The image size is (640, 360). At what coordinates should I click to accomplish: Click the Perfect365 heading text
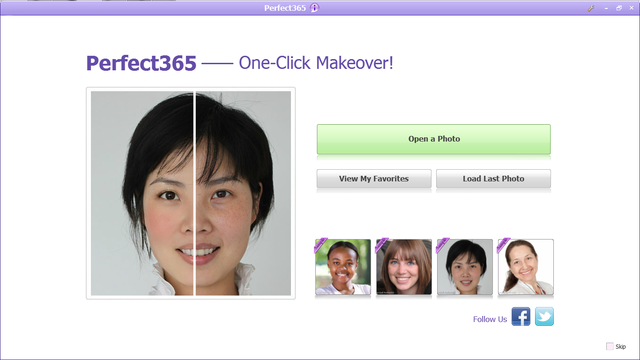point(141,63)
